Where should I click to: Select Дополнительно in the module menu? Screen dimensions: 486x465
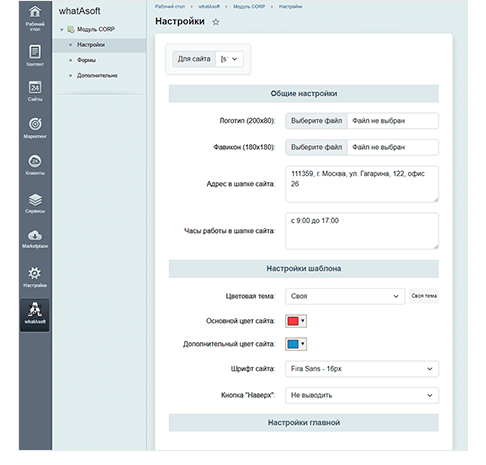[97, 75]
